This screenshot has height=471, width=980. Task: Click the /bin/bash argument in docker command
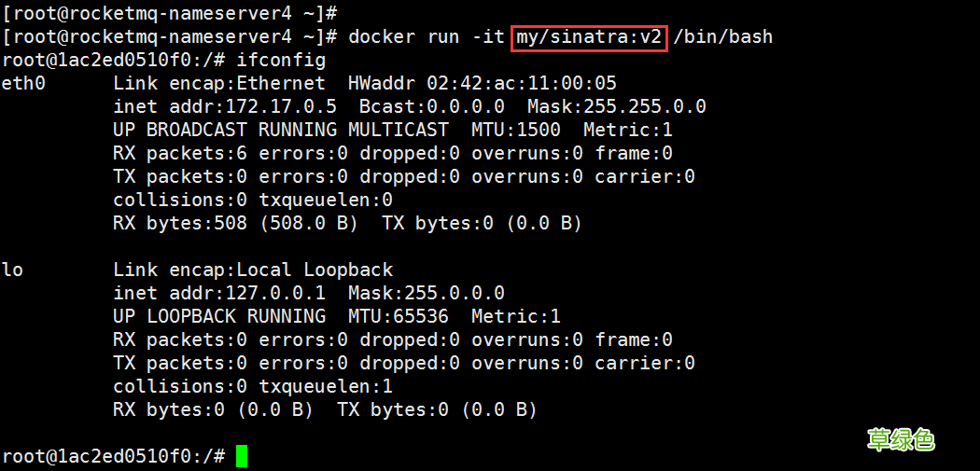tap(723, 37)
